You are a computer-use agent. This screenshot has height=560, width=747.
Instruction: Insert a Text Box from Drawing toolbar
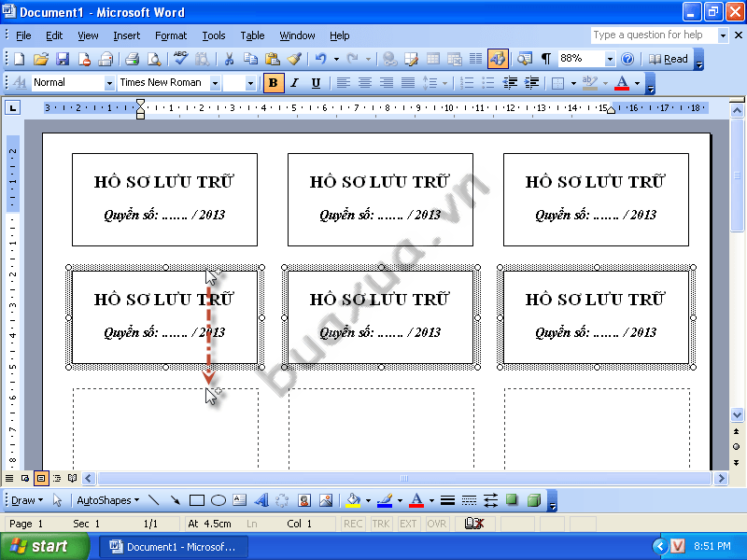240,500
